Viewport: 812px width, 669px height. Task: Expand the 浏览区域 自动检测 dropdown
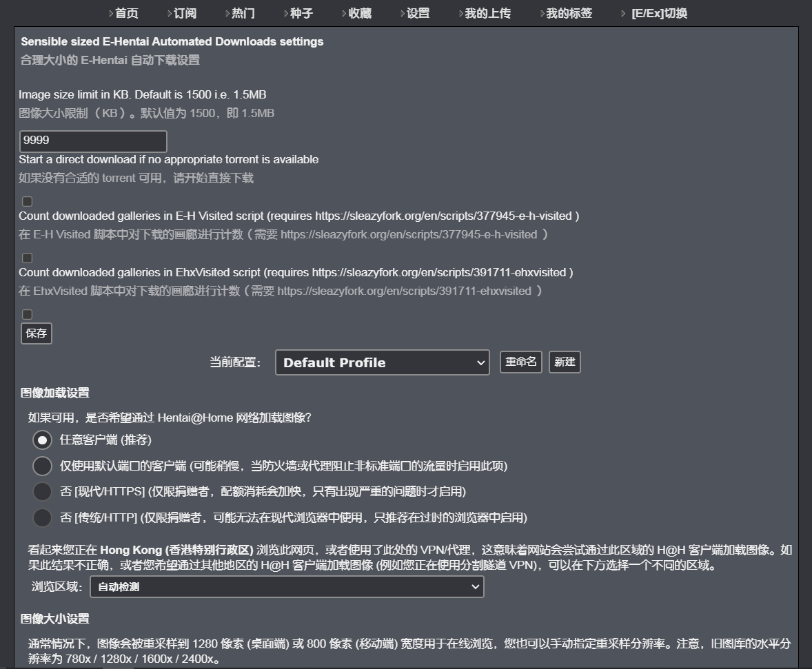(x=287, y=587)
